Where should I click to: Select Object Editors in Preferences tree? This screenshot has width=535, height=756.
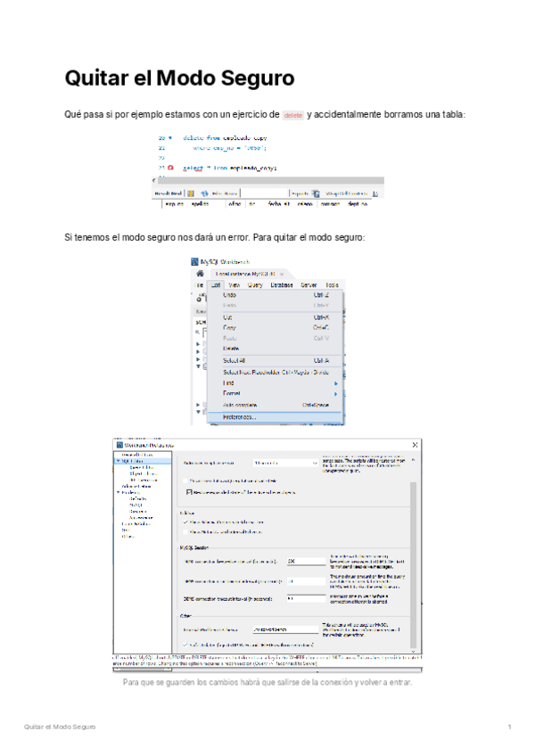[x=143, y=473]
